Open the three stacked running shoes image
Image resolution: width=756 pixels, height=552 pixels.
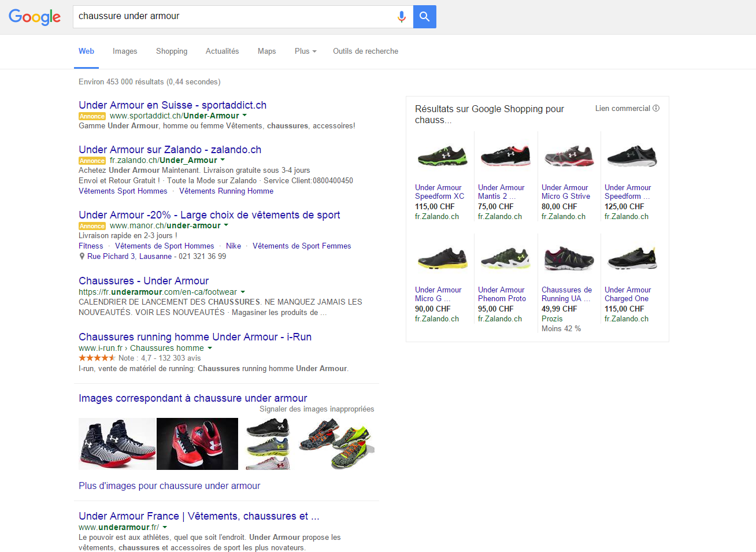point(268,444)
